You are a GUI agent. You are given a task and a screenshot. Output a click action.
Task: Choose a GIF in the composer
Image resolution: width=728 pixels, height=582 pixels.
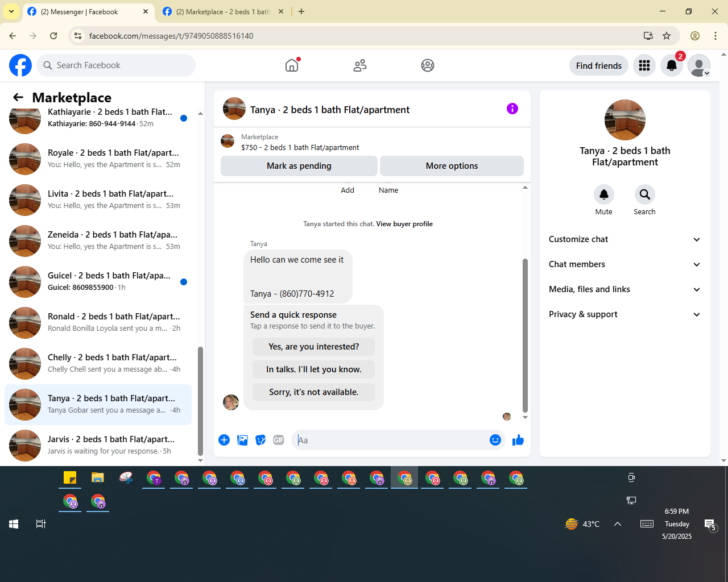tap(279, 440)
